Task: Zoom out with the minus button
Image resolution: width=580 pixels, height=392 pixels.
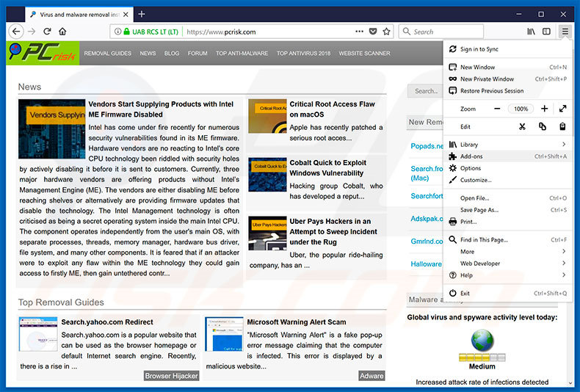Action: tap(497, 109)
